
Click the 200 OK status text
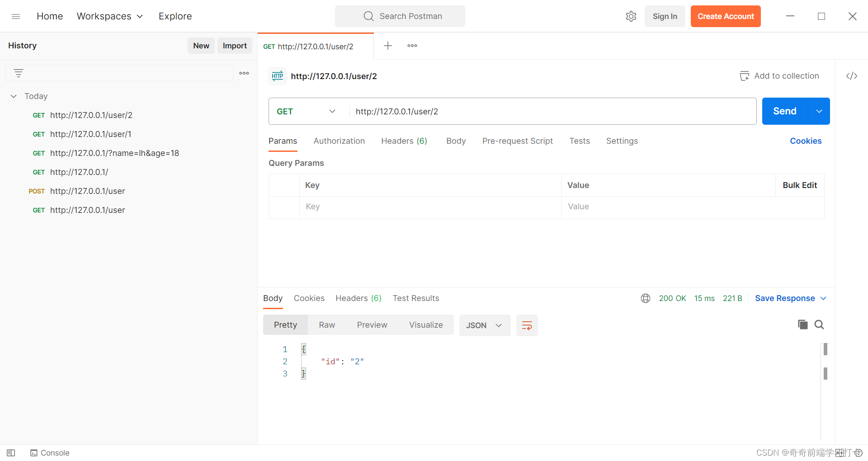click(672, 298)
